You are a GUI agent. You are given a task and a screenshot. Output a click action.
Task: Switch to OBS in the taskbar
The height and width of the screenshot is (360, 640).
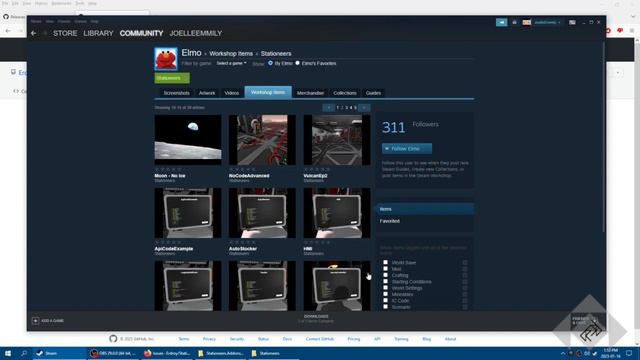click(114, 353)
